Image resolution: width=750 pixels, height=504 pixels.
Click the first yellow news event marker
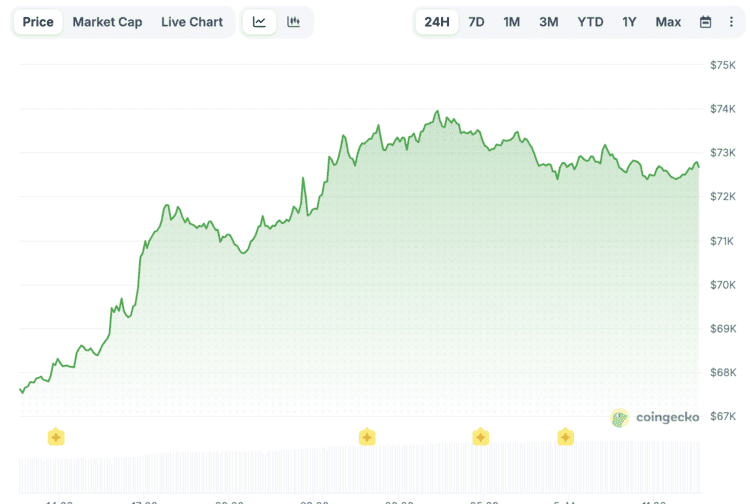pos(56,437)
